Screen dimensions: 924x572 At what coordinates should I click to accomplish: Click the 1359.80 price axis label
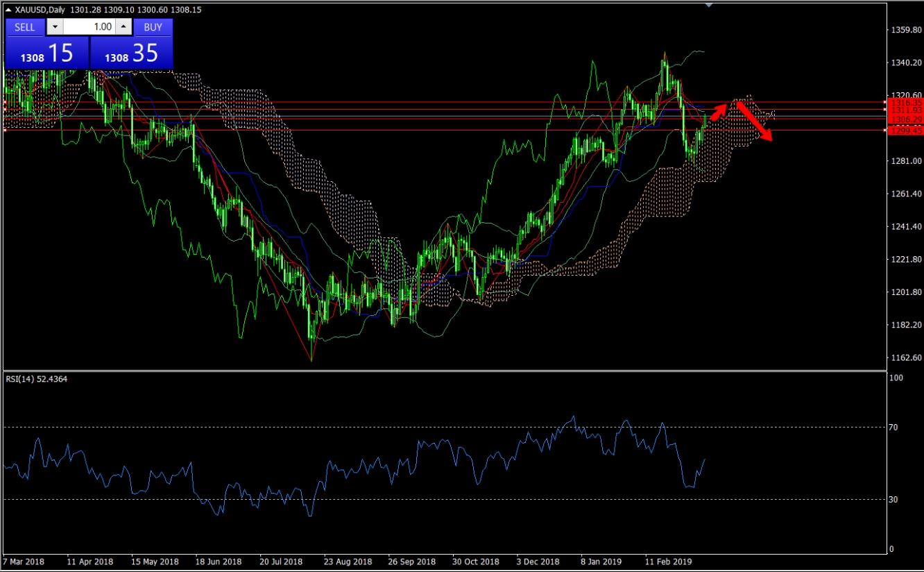(x=905, y=30)
